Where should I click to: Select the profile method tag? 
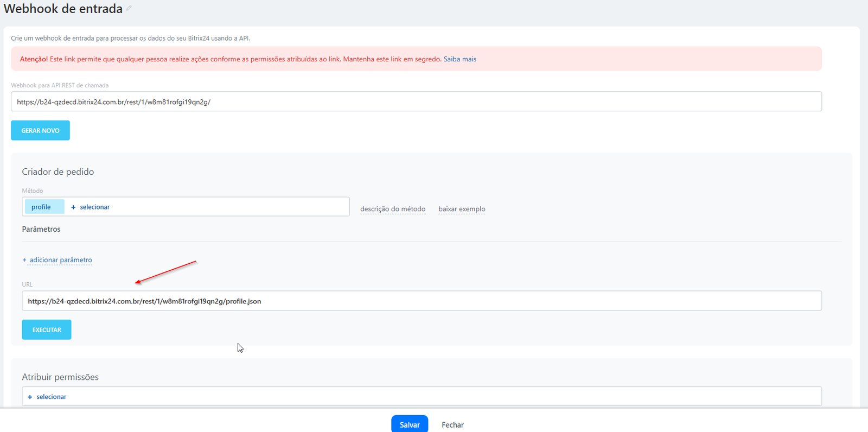44,207
